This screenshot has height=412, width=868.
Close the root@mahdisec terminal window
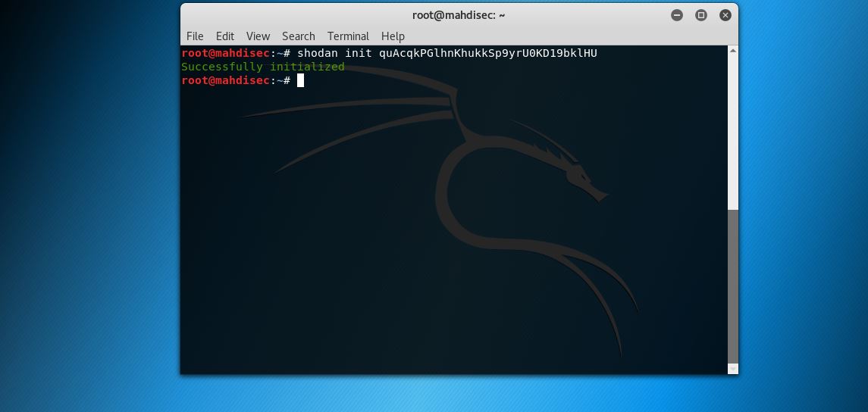[725, 15]
